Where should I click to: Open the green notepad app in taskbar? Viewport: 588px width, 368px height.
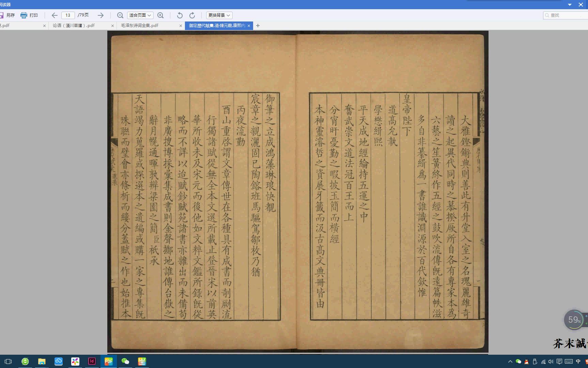142,362
